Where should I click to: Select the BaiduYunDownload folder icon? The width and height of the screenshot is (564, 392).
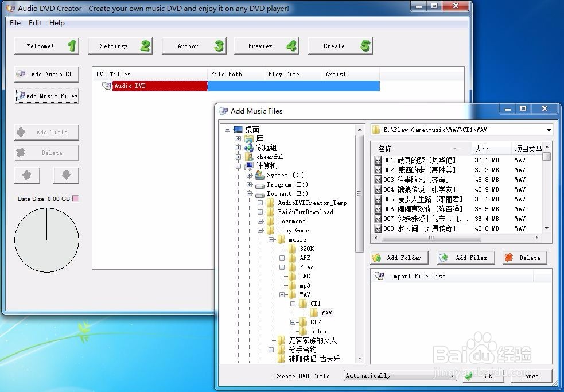pos(271,212)
